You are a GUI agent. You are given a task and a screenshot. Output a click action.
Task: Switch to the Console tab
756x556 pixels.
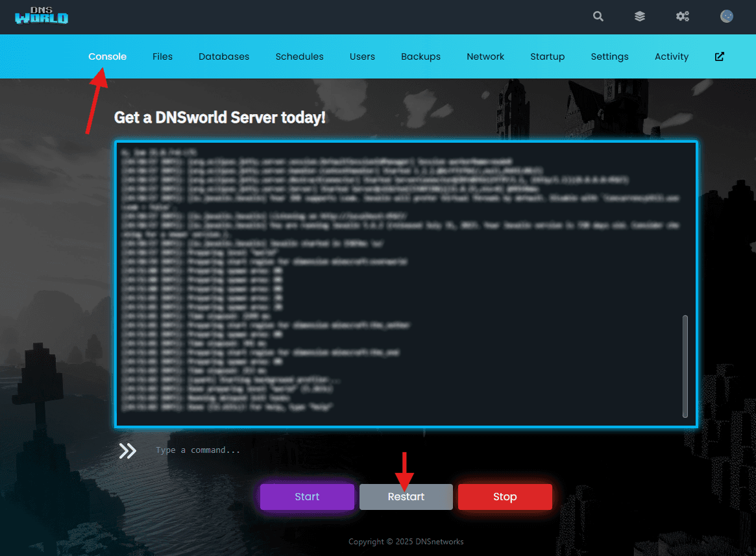point(108,56)
